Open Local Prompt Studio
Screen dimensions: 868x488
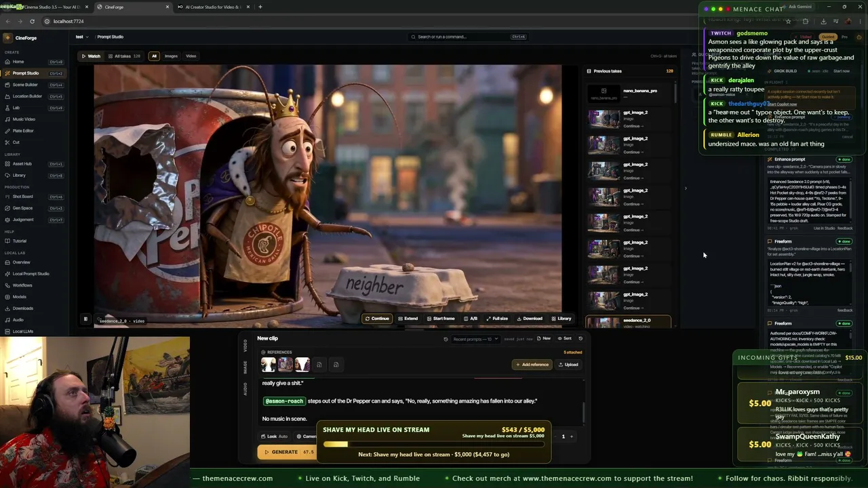[34, 274]
